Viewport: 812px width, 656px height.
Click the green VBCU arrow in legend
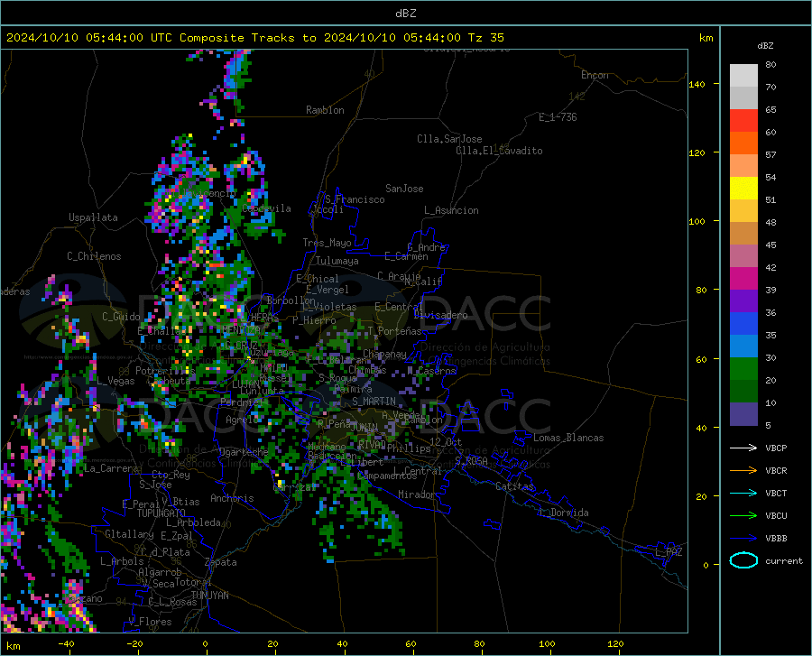[x=743, y=516]
